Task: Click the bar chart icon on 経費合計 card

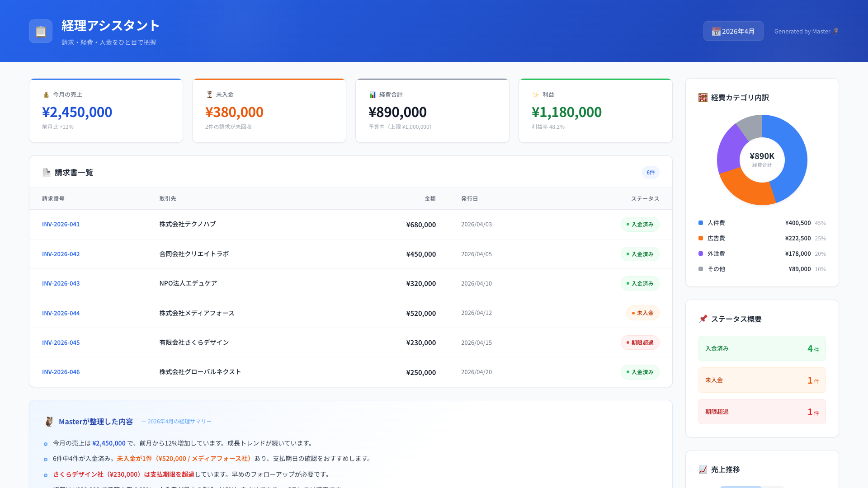Action: point(372,94)
